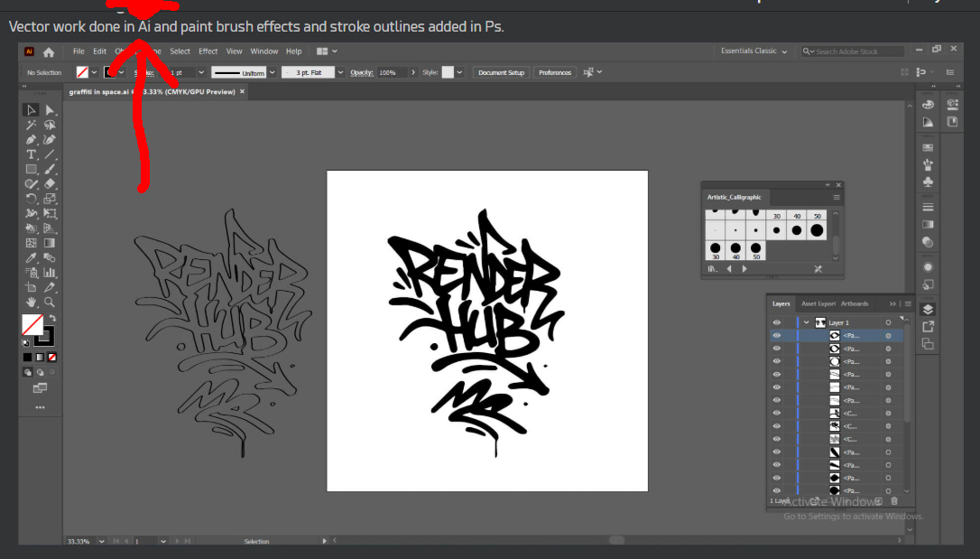Select the Line Segment tool
Image resolution: width=980 pixels, height=559 pixels.
click(x=50, y=154)
